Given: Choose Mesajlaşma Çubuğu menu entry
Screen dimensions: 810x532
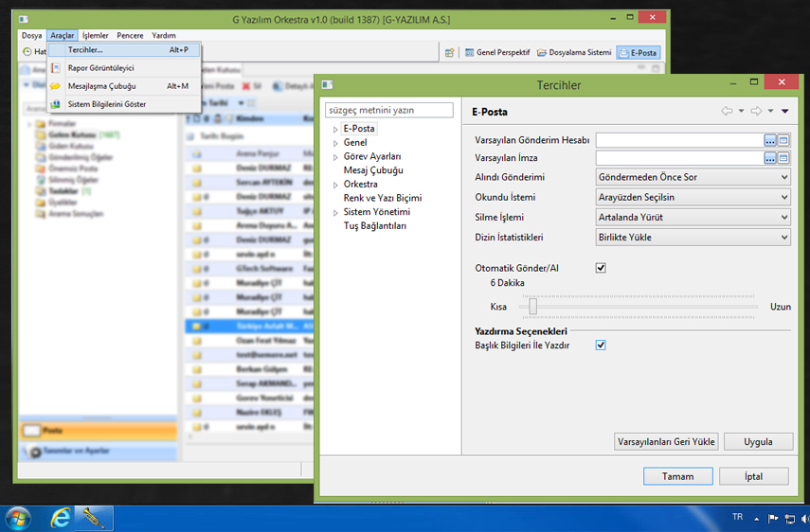Looking at the screenshot, I should 124,86.
